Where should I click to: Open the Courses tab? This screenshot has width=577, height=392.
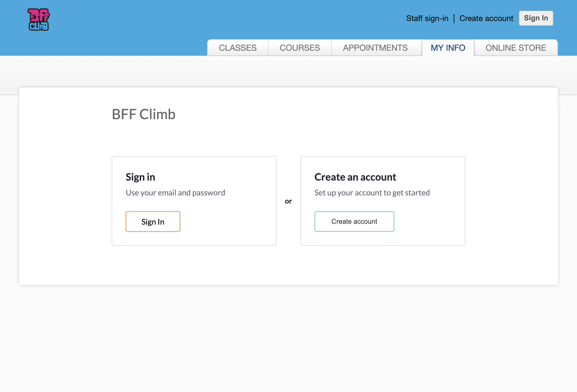pyautogui.click(x=300, y=48)
